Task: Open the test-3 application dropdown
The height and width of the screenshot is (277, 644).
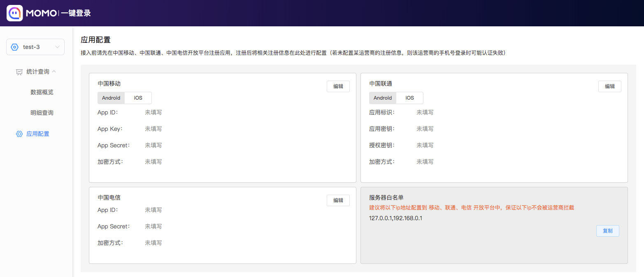Action: (x=57, y=47)
